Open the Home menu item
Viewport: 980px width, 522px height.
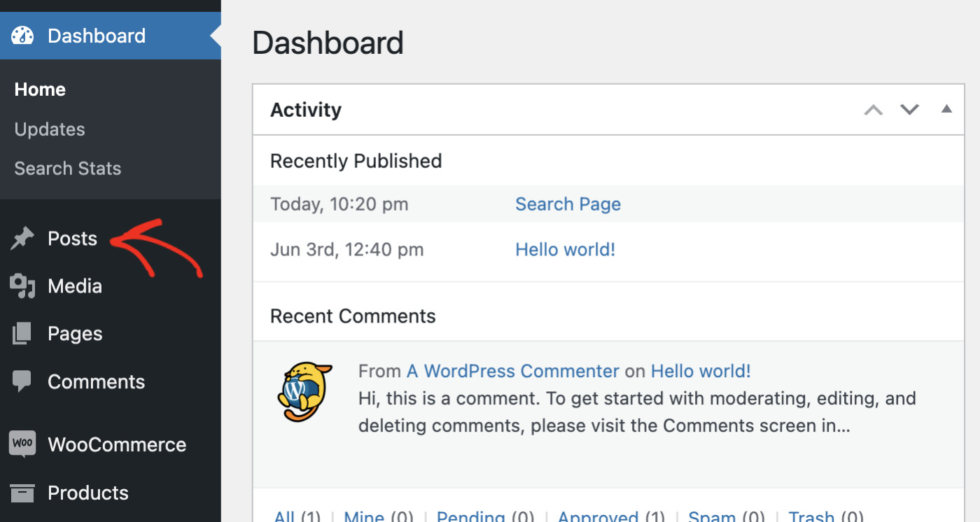39,89
